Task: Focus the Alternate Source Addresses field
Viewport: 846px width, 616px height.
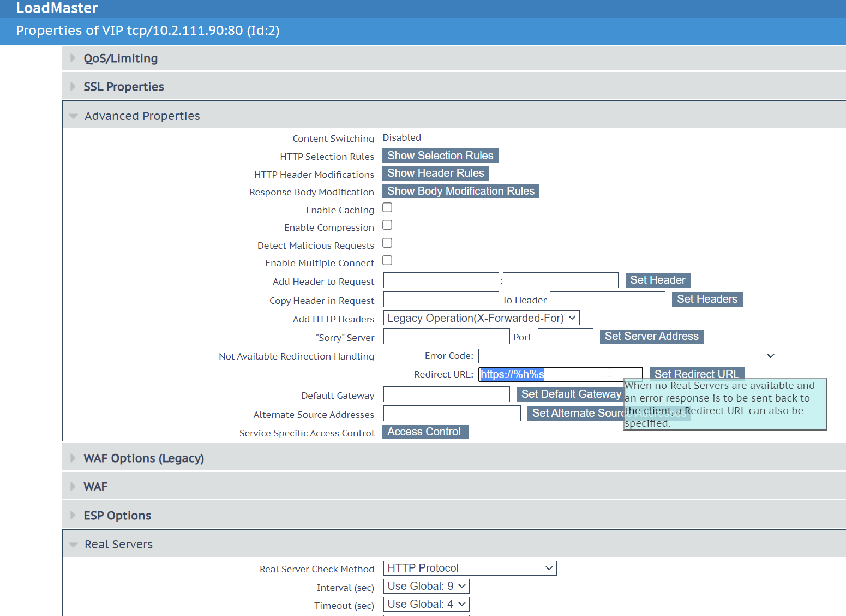Action: (452, 413)
